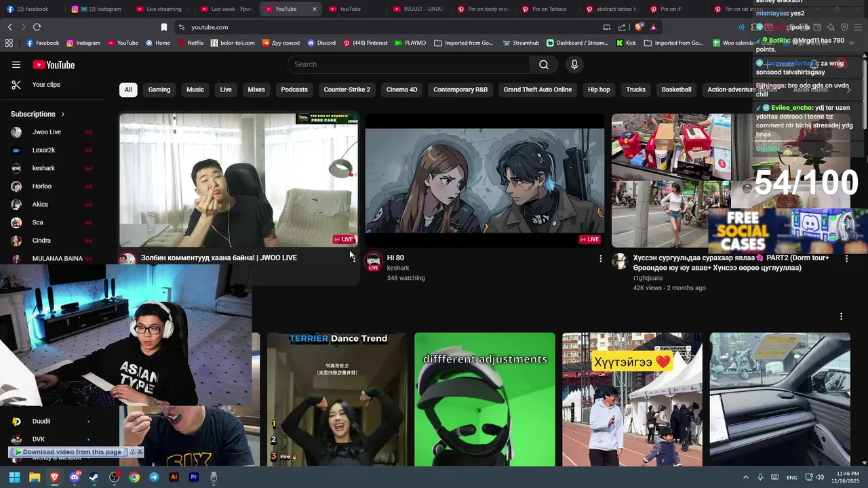Viewport: 868px width, 488px height.
Task: Click the share icon in the address bar
Action: coord(622,27)
